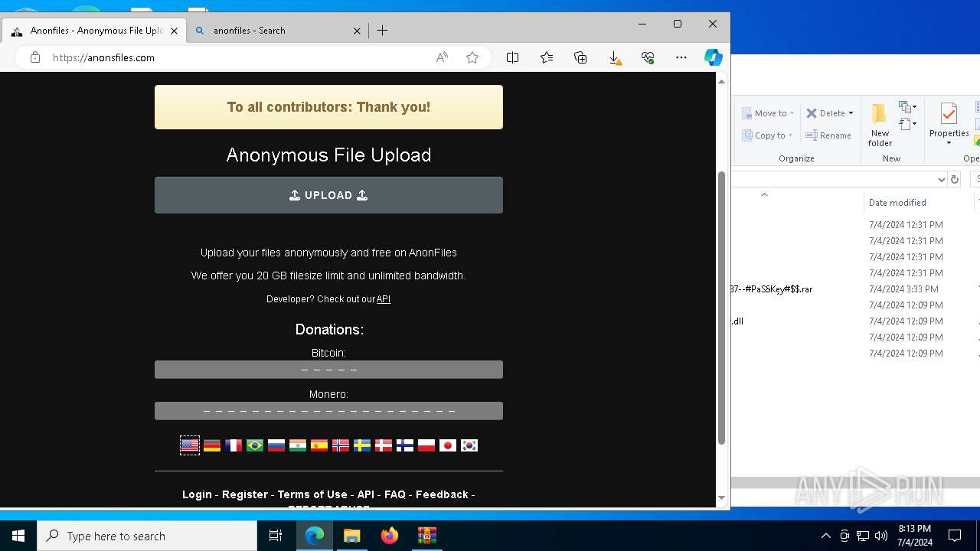Click Rename in File Explorer ribbon
Image resolution: width=980 pixels, height=551 pixels.
point(828,135)
